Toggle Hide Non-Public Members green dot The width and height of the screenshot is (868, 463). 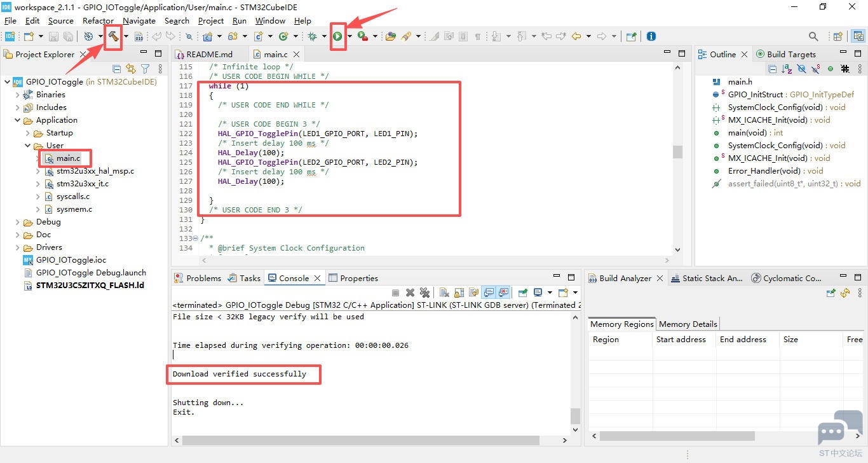pos(830,69)
